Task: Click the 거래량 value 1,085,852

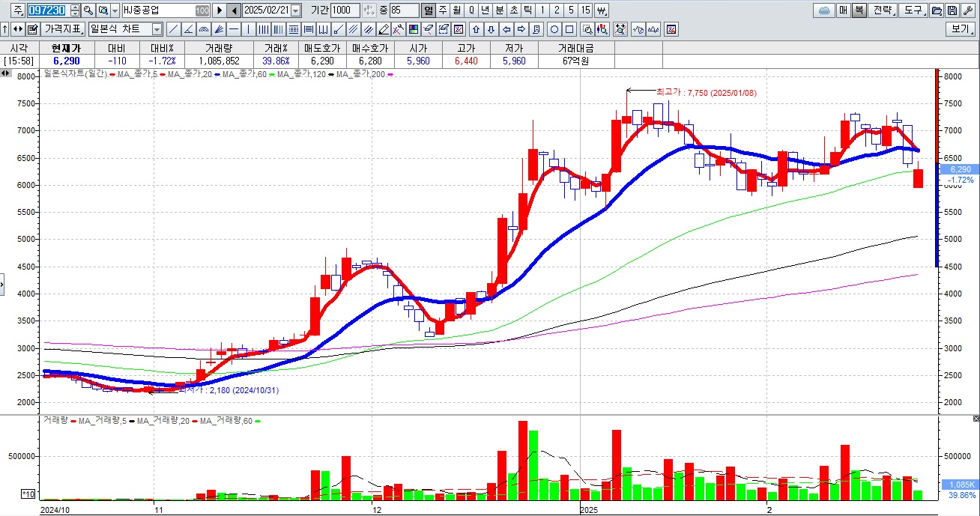Action: pyautogui.click(x=219, y=61)
